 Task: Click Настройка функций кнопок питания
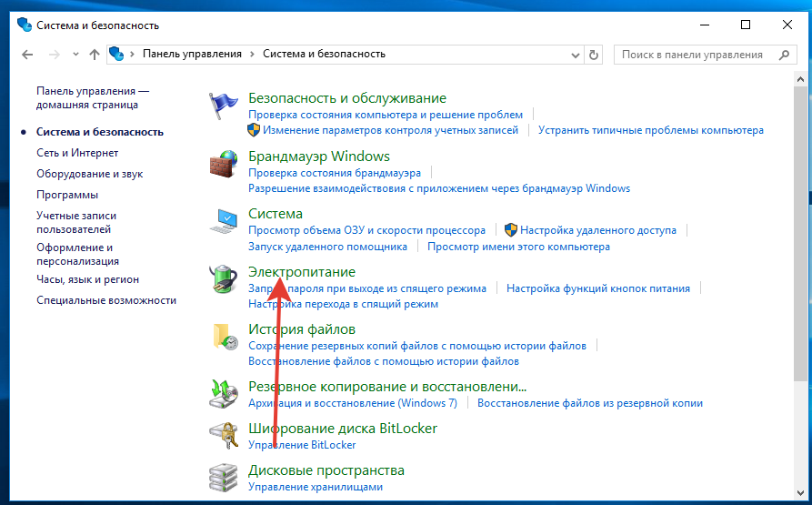pyautogui.click(x=598, y=288)
